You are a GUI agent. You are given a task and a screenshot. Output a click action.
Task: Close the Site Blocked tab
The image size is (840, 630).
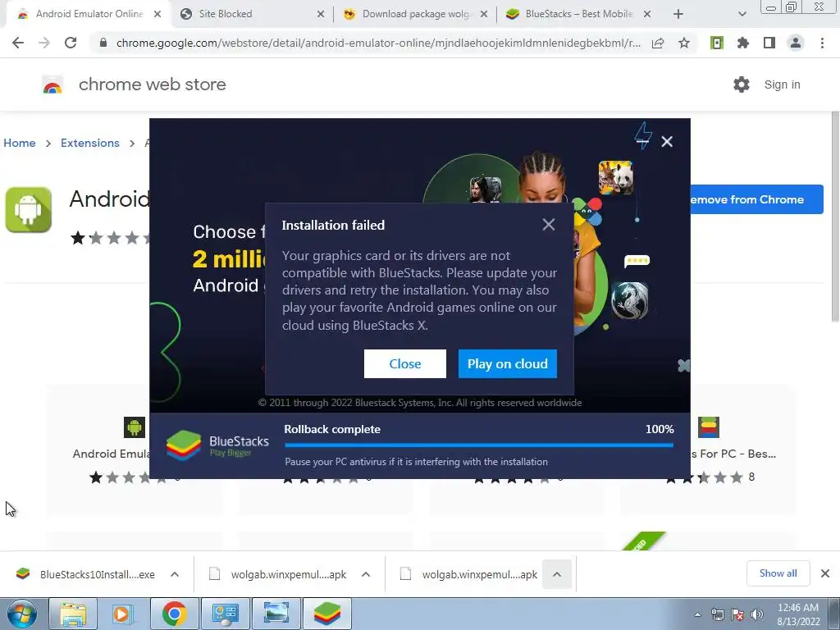pyautogui.click(x=321, y=14)
